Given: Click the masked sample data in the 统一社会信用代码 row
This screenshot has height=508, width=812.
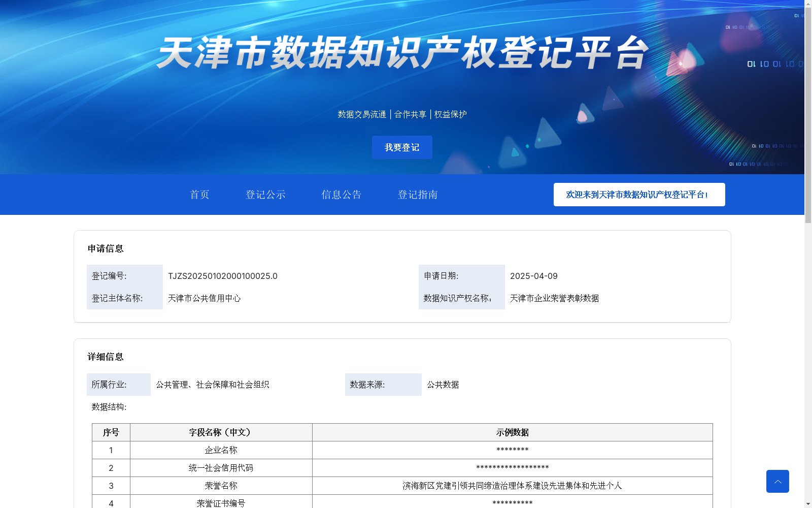Looking at the screenshot, I should click(x=513, y=468).
